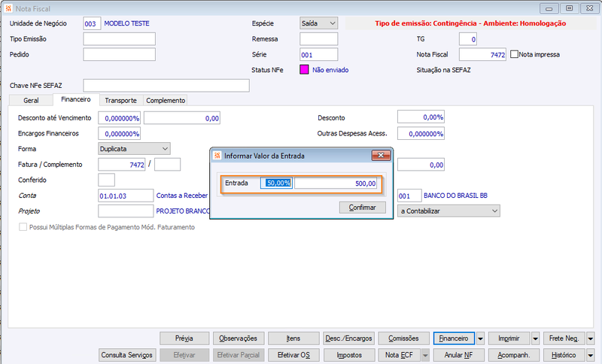This screenshot has height=364, width=602.
Task: Click the Comissões button
Action: [404, 338]
